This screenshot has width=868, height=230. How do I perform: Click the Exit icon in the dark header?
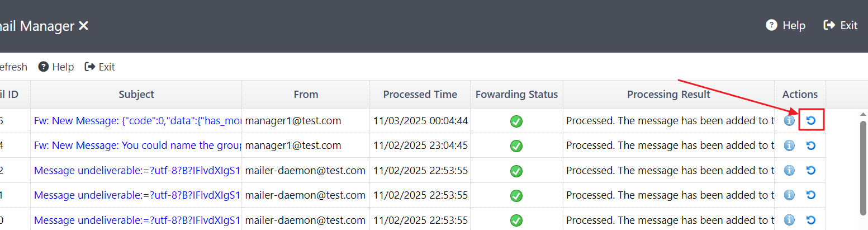click(x=829, y=26)
